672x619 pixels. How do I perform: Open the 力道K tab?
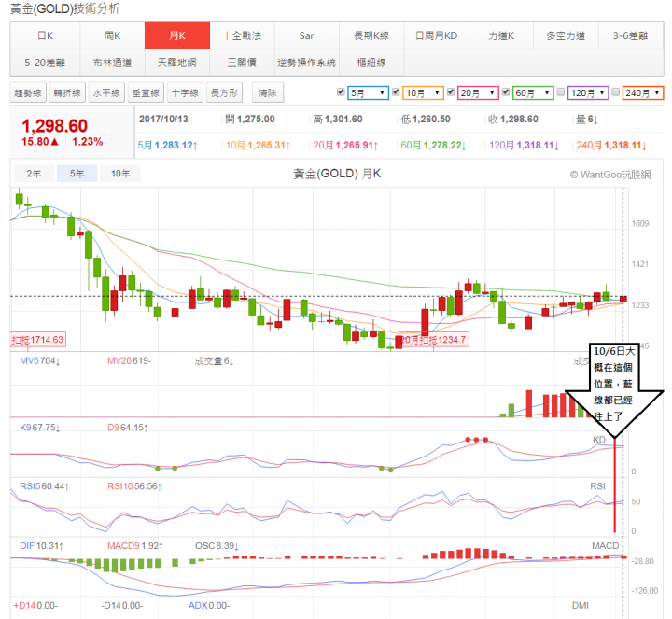501,35
